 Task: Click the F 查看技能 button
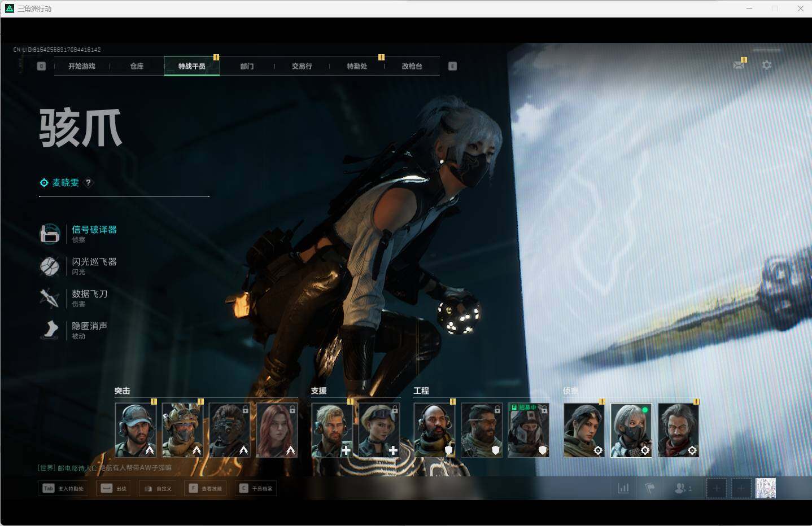click(x=206, y=488)
